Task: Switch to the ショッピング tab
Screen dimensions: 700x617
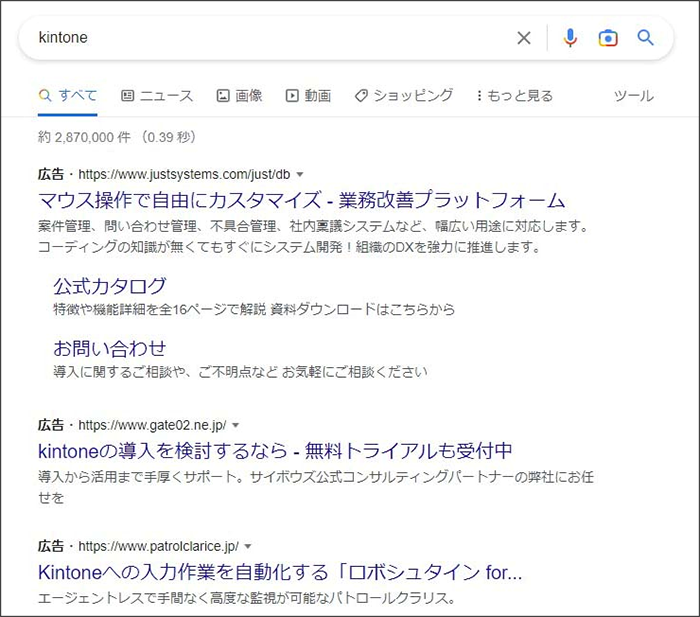Action: click(x=404, y=96)
